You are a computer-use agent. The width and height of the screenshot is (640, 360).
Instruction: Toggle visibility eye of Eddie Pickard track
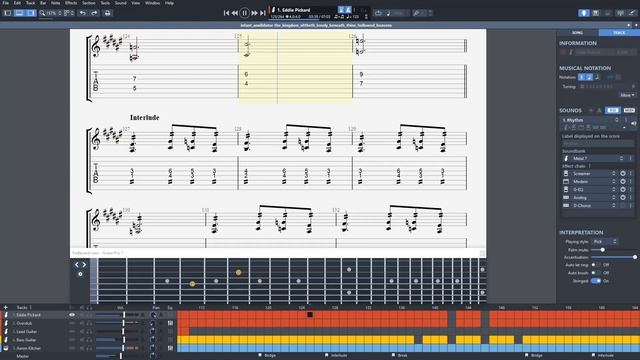[x=72, y=315]
